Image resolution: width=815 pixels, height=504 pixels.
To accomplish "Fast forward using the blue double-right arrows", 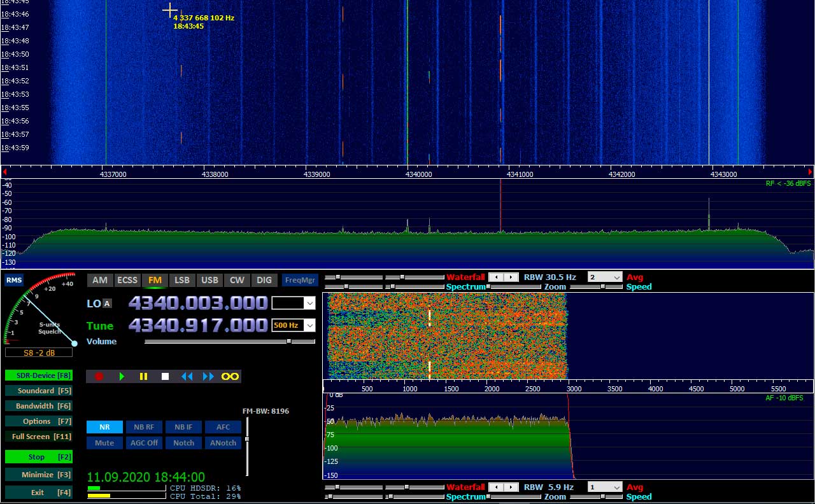I will [208, 376].
